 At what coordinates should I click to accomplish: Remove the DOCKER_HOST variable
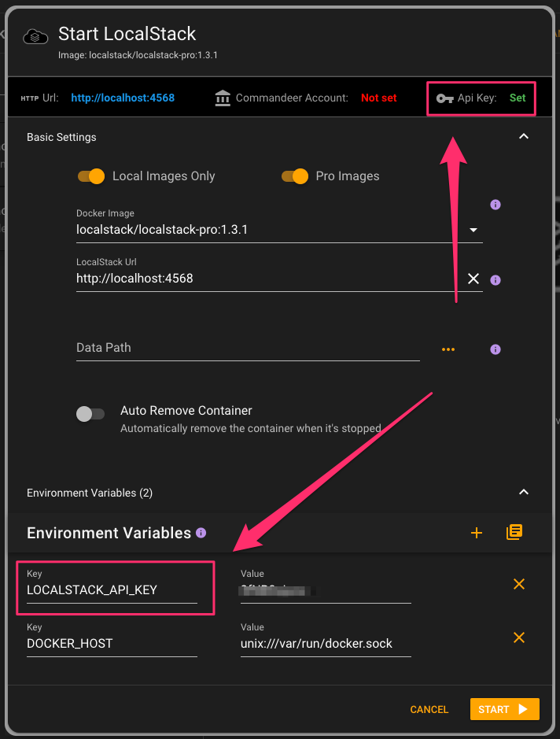point(519,637)
